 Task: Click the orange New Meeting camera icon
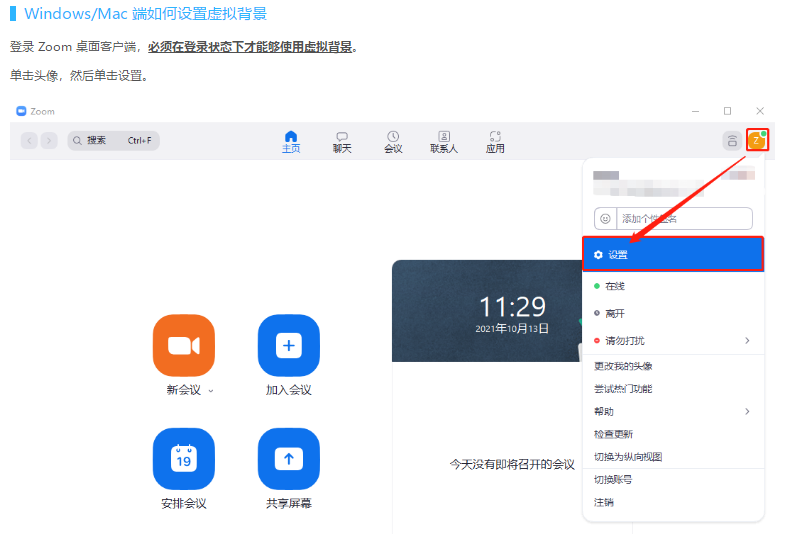coord(184,346)
